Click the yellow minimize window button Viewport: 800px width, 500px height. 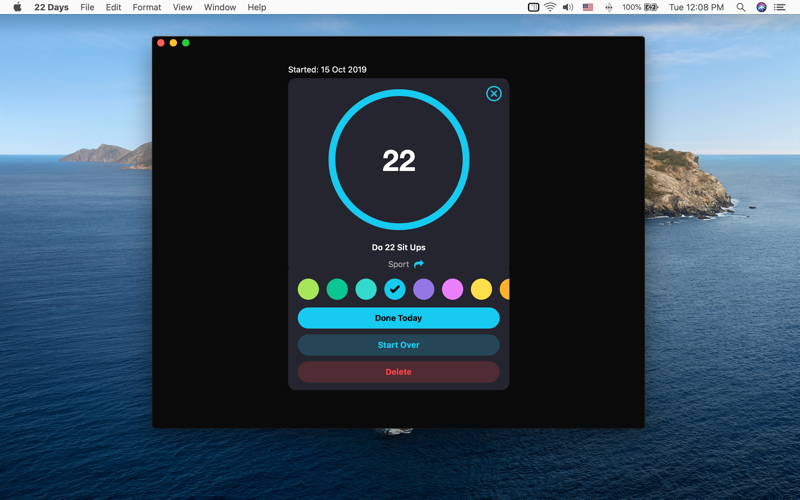(173, 43)
